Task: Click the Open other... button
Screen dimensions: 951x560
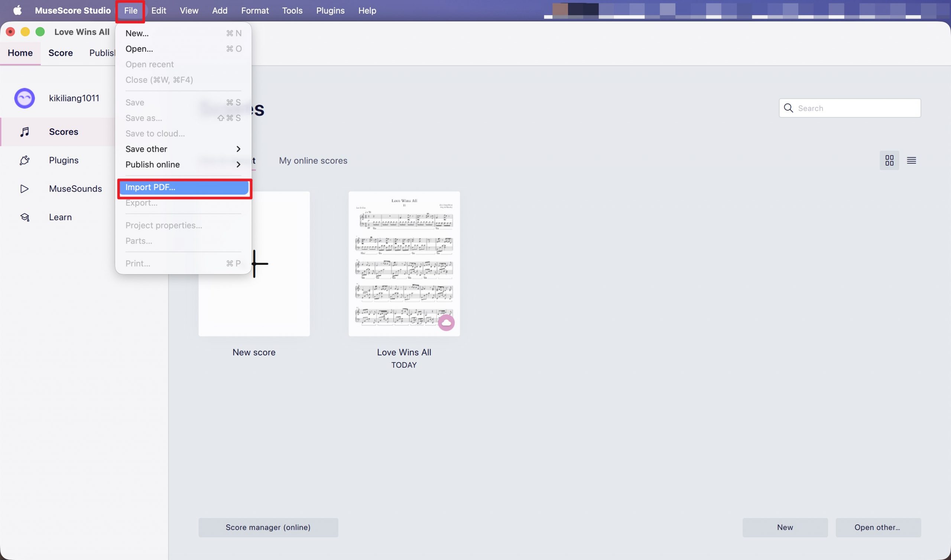Action: [878, 528]
